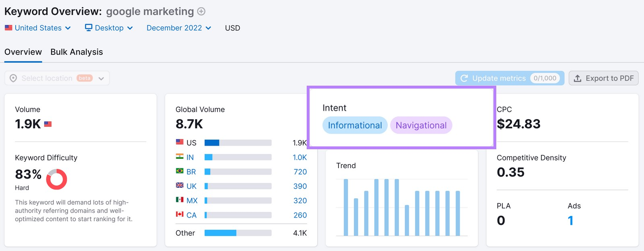Viewport: 644px width, 251px height.
Task: Click the Other volume progress bar
Action: pos(238,233)
